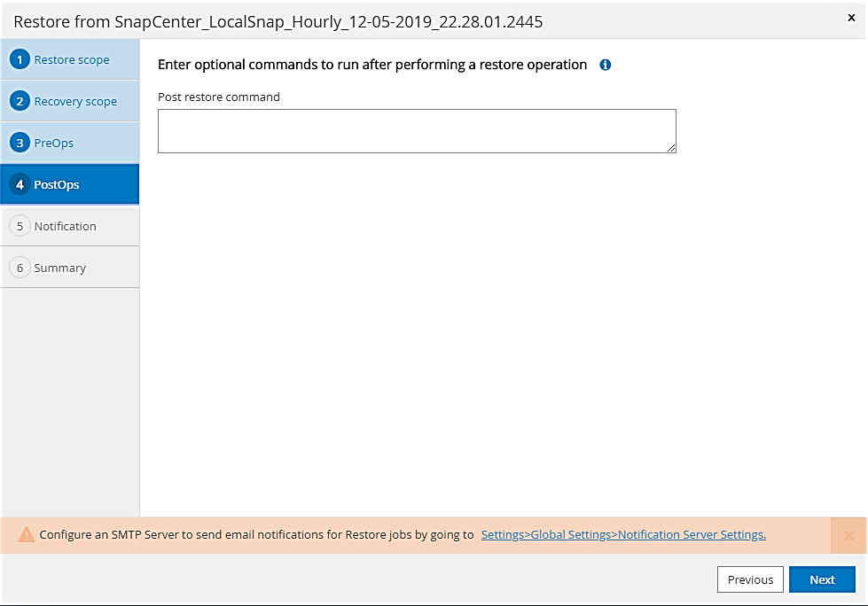The width and height of the screenshot is (868, 606).
Task: Click the step 1 number circle
Action: [20, 60]
